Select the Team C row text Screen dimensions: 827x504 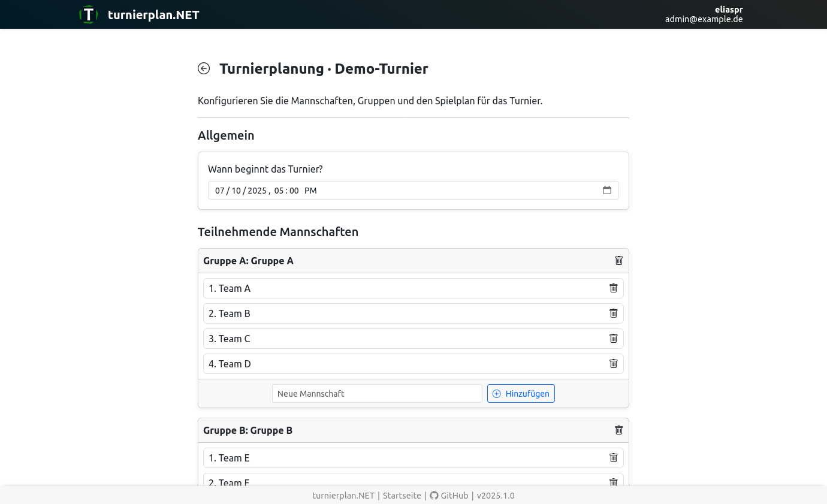tap(230, 339)
